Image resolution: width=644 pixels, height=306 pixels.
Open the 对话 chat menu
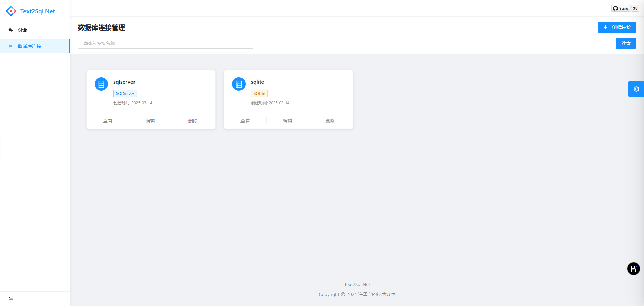(x=22, y=30)
